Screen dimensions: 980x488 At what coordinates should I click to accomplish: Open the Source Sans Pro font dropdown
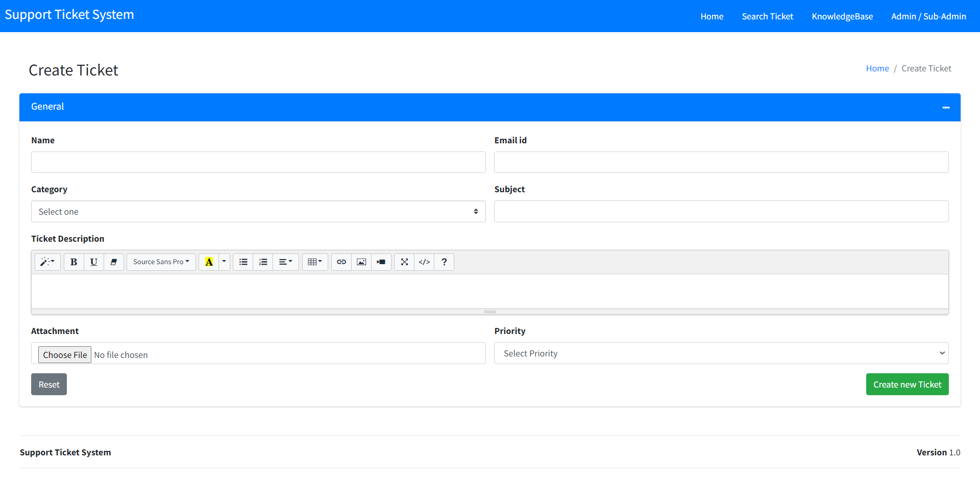coord(160,262)
